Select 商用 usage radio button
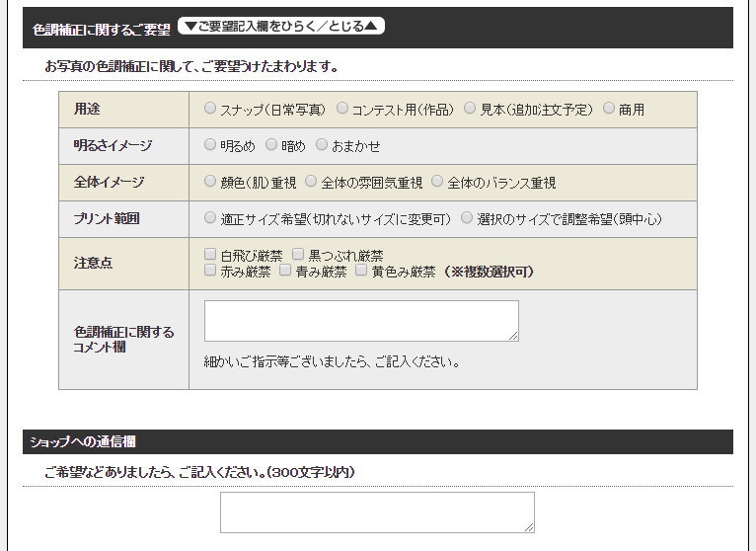Viewport: 756px width, 551px height. (609, 108)
